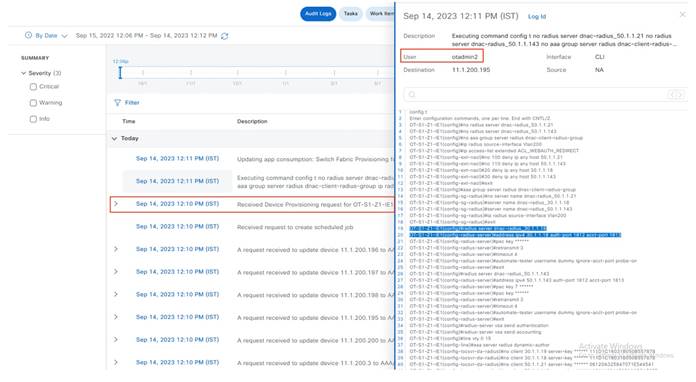
Task: Select the Source value NA
Action: [x=599, y=70]
